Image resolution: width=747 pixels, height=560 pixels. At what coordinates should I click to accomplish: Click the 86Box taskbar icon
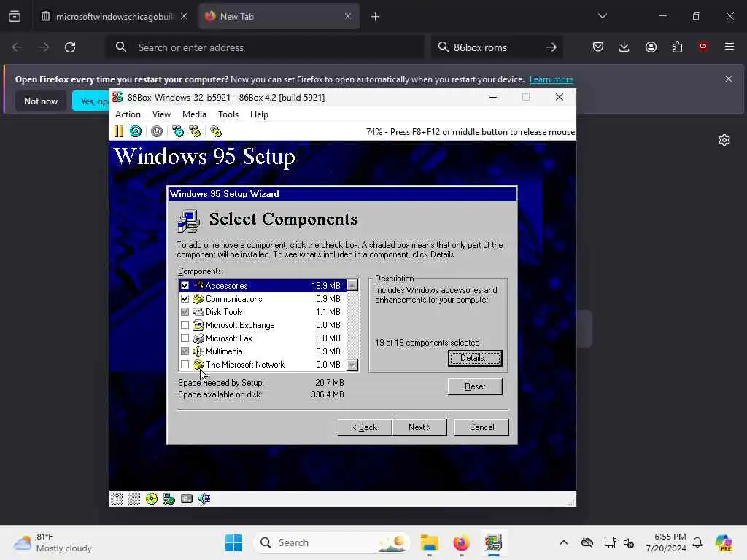494,542
